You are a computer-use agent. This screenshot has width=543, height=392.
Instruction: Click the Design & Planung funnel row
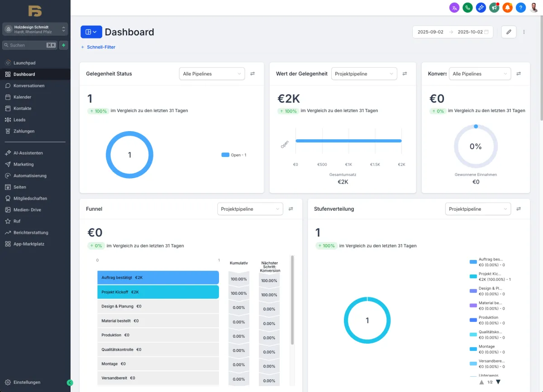pyautogui.click(x=158, y=306)
